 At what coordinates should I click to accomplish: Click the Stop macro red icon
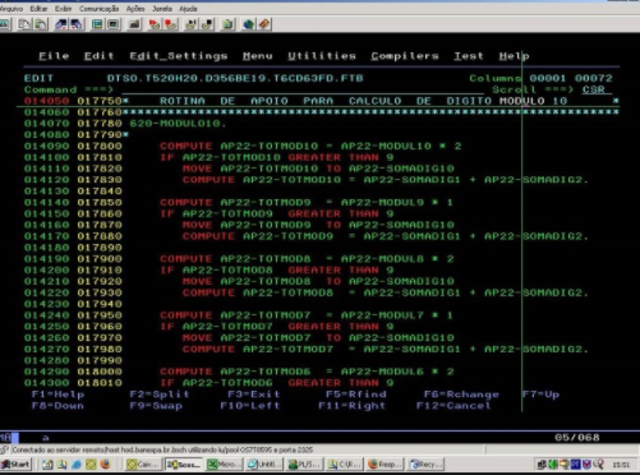(170, 24)
